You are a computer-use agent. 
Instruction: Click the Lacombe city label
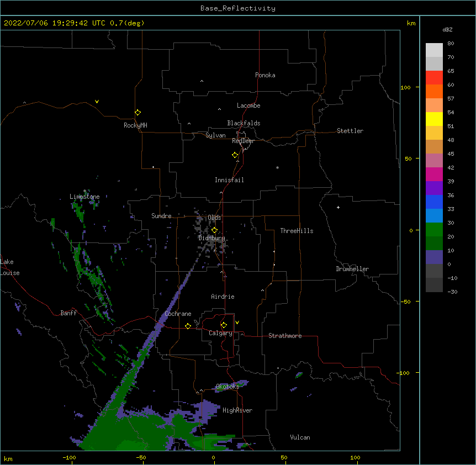[248, 105]
